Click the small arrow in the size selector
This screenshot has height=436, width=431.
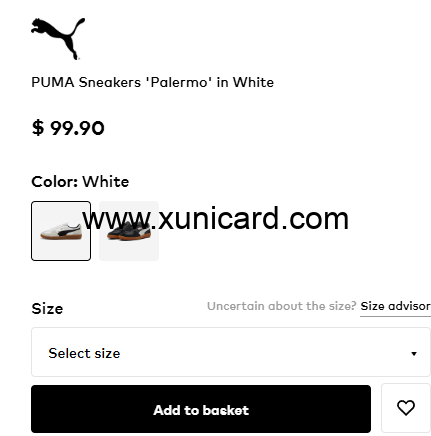[414, 354]
